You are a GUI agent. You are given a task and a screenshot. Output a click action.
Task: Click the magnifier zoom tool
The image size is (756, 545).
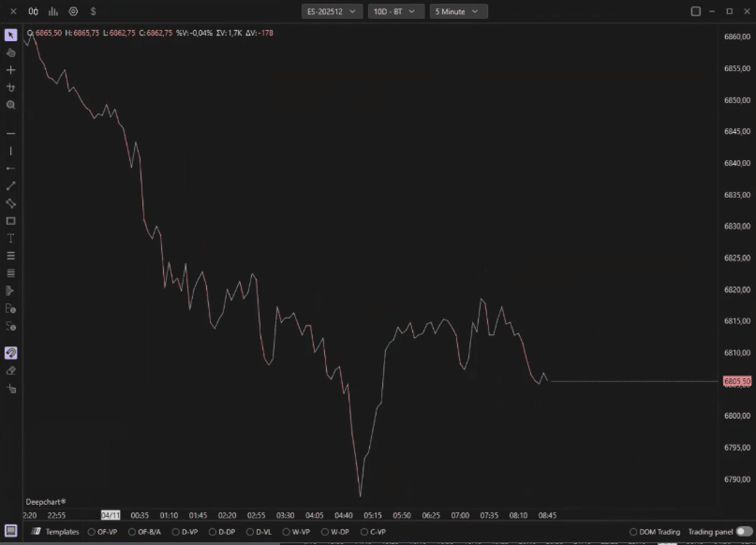(x=11, y=105)
